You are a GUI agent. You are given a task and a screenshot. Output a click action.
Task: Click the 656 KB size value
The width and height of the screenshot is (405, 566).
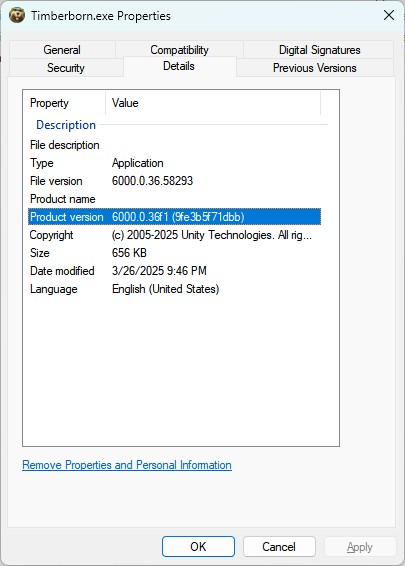pyautogui.click(x=129, y=253)
